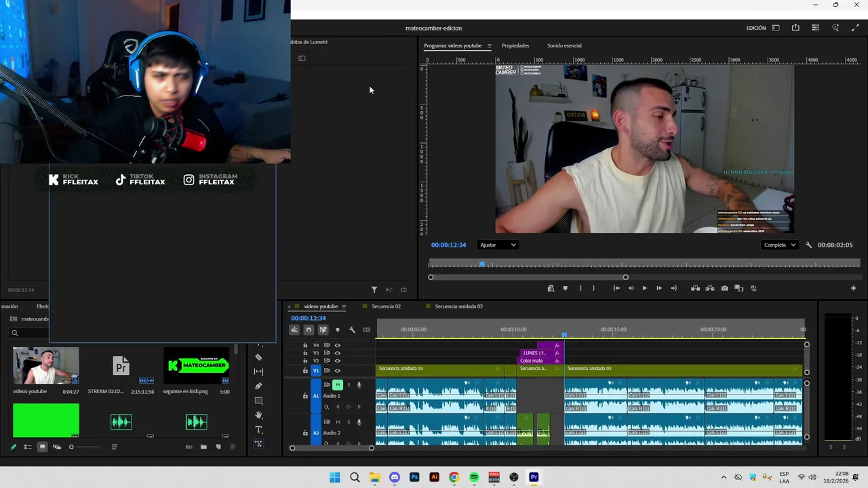Switch to Secuencia 02 timeline tab
Viewport: 868px width, 488px height.
(x=386, y=306)
